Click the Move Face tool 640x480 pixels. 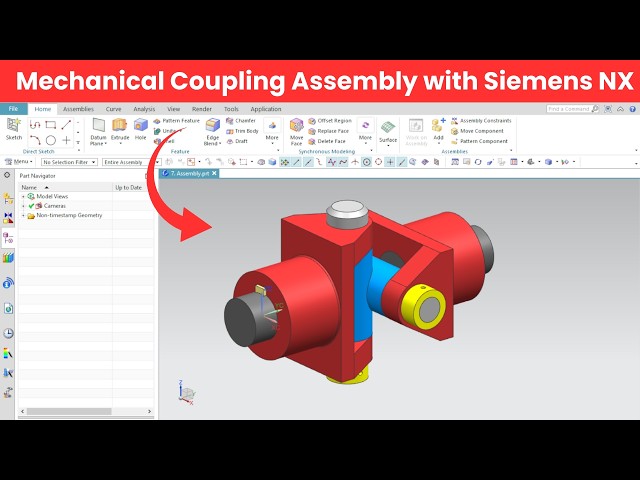tap(296, 132)
